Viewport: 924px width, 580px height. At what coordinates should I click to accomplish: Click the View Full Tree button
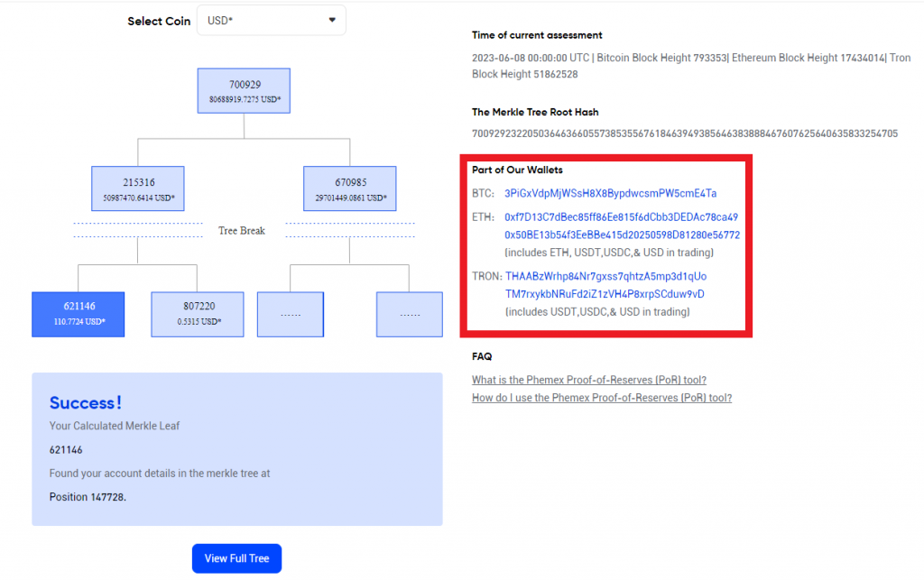pyautogui.click(x=236, y=557)
